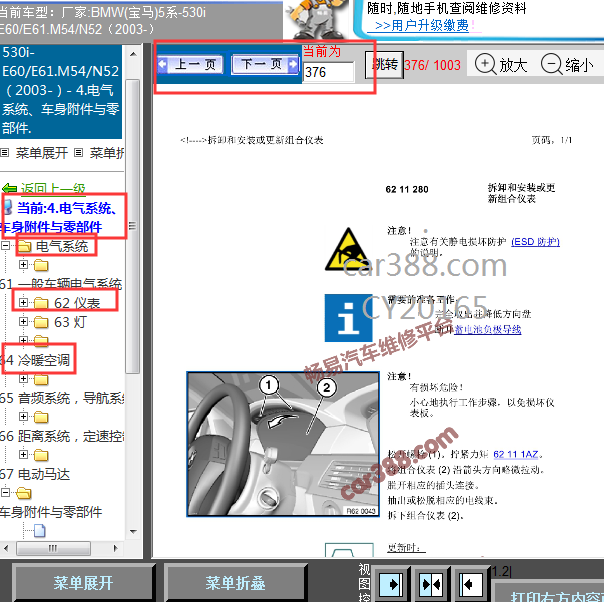Screen dimensions: 604x602
Task: Expand the 63 灯 tree node
Action: [23, 321]
